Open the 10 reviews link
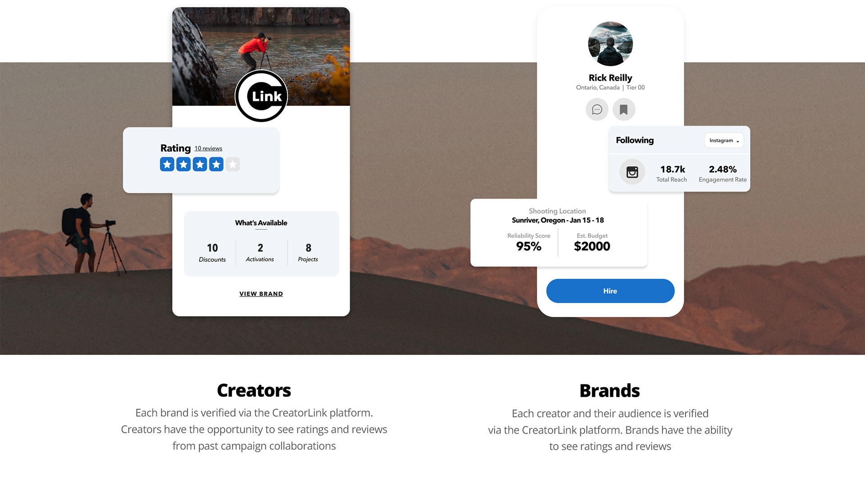The width and height of the screenshot is (865, 504). (x=208, y=149)
